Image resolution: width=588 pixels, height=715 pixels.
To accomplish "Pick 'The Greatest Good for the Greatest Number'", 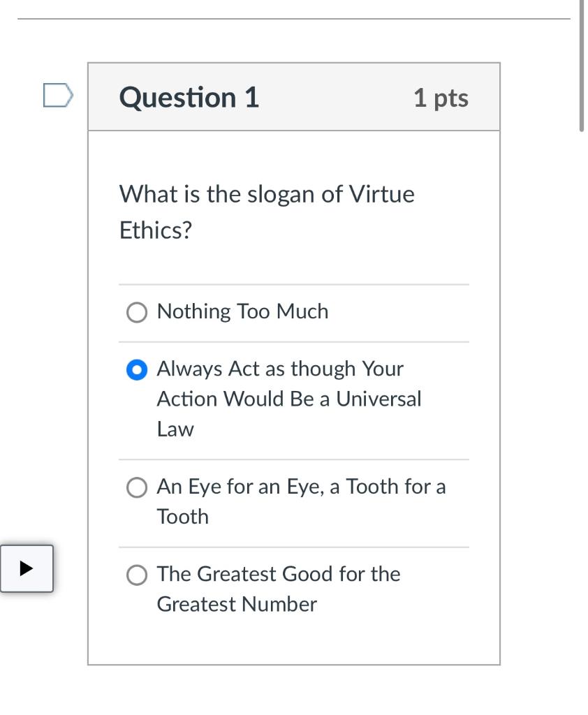I will pyautogui.click(x=138, y=575).
